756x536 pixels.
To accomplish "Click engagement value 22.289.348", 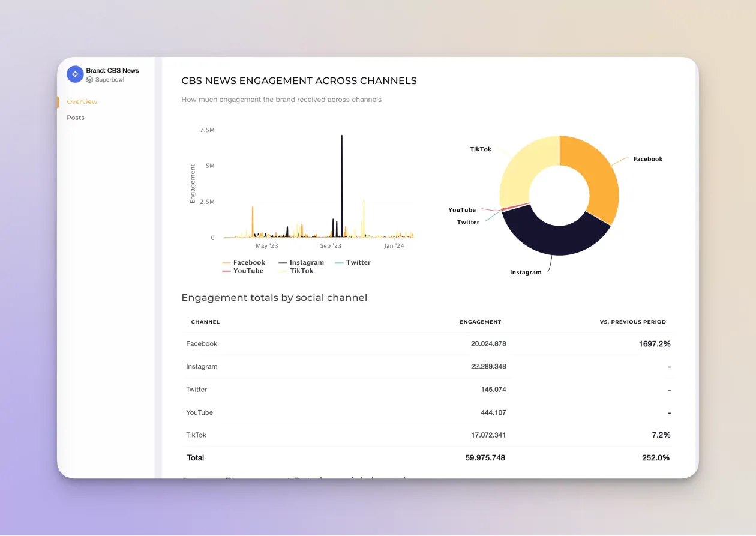I will [488, 367].
